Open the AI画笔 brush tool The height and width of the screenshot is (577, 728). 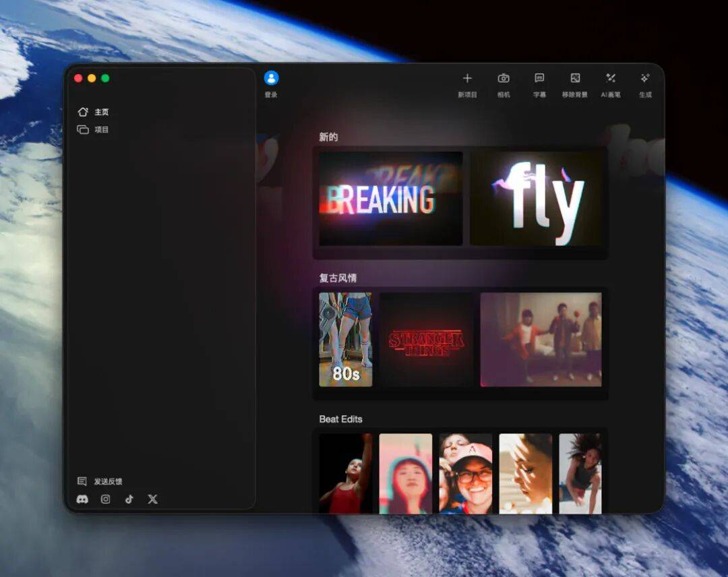610,79
